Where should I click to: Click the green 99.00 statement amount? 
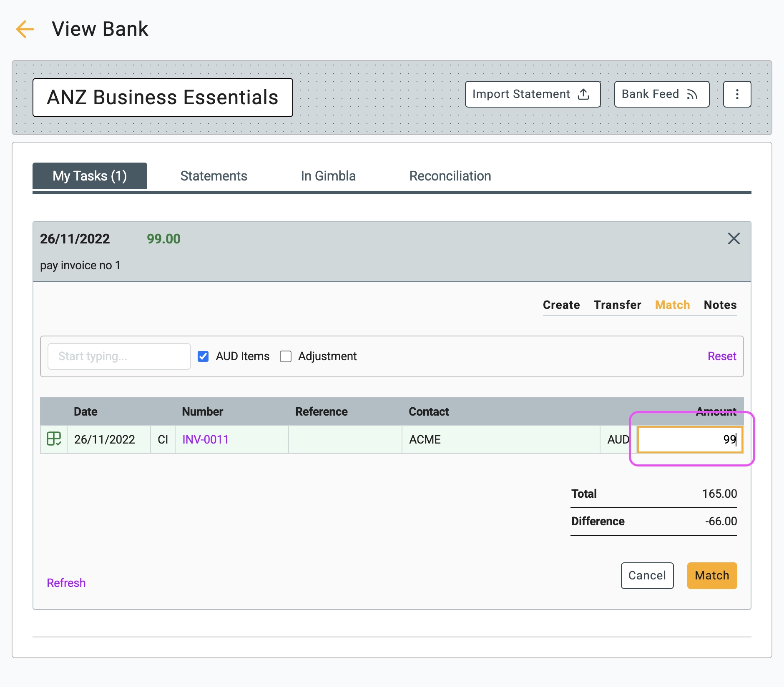click(x=163, y=239)
